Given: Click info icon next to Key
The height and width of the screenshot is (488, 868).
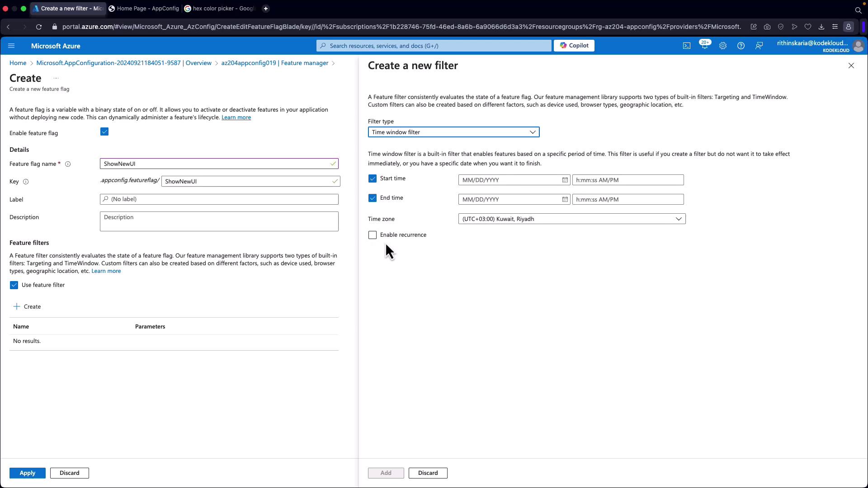Looking at the screenshot, I should [x=26, y=182].
